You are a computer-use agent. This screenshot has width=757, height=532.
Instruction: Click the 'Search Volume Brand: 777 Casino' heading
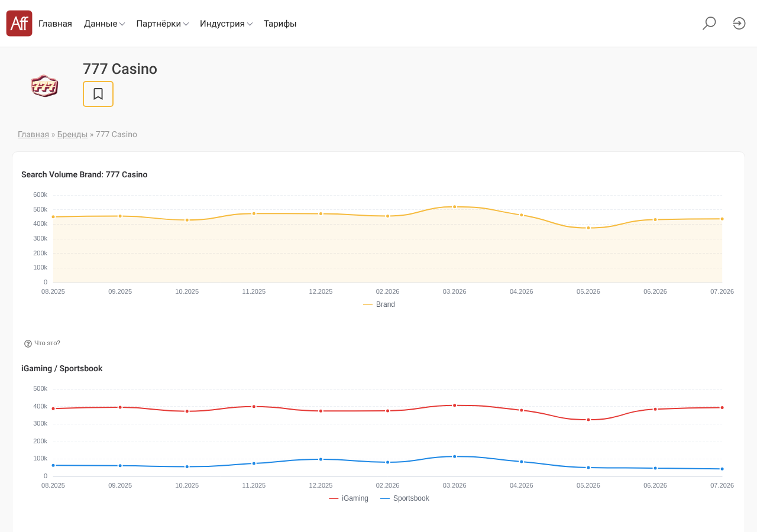tap(85, 175)
